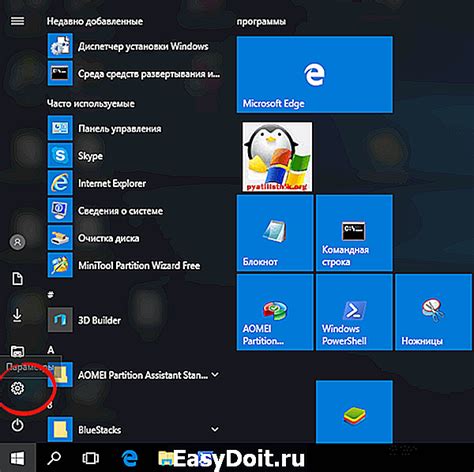The image size is (474, 472).
Task: Open Settings via the gear icon
Action: click(17, 388)
